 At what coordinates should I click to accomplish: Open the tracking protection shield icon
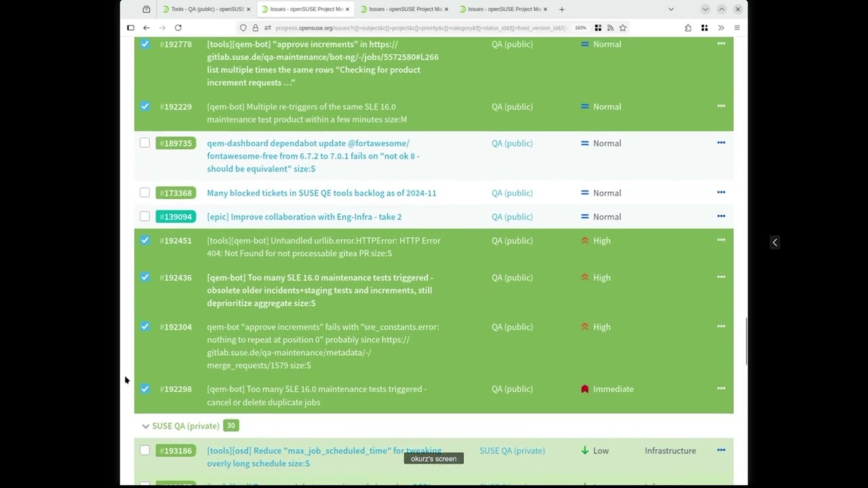click(243, 28)
